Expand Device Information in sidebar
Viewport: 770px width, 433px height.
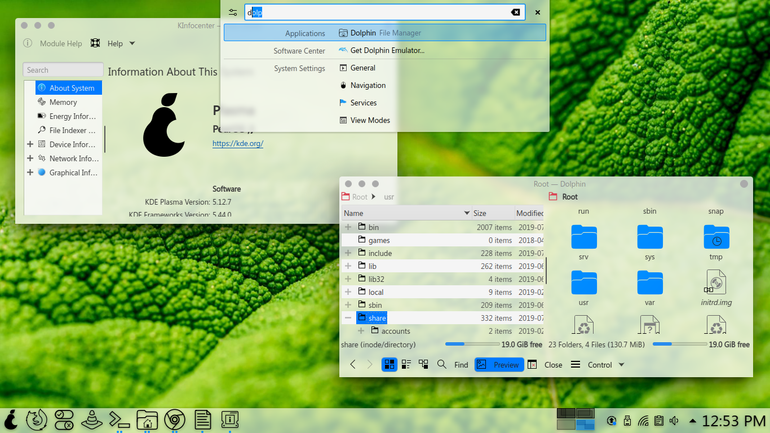[30, 144]
